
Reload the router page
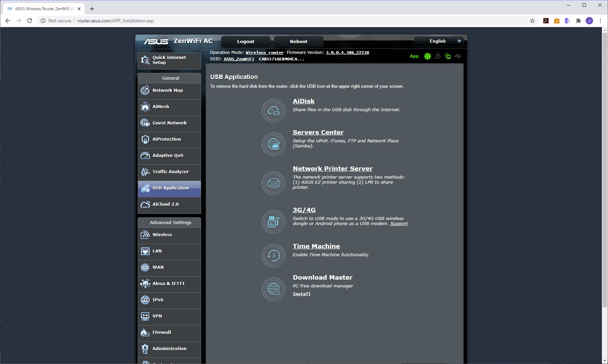point(30,21)
